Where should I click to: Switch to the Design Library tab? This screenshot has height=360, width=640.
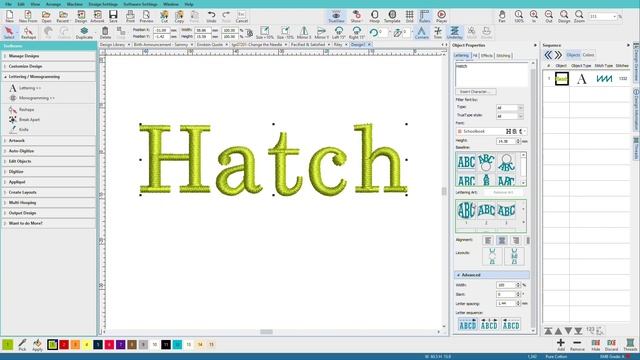coord(112,44)
